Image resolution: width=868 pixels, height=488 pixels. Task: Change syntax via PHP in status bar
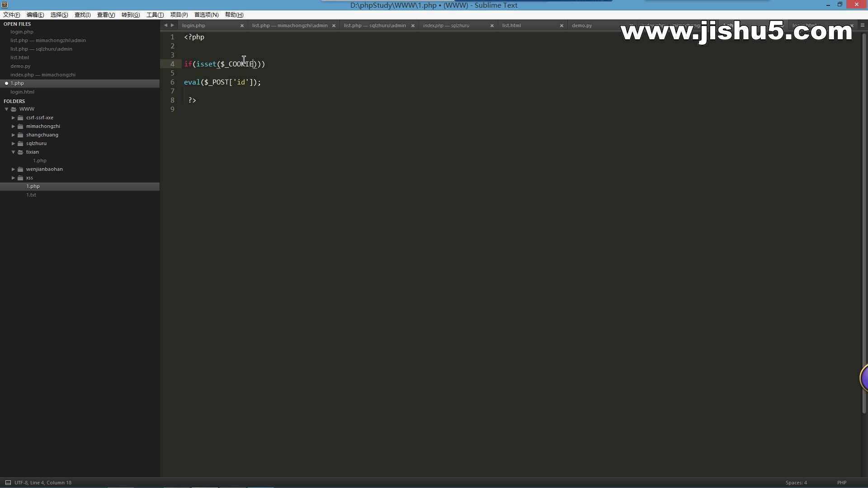point(842,483)
